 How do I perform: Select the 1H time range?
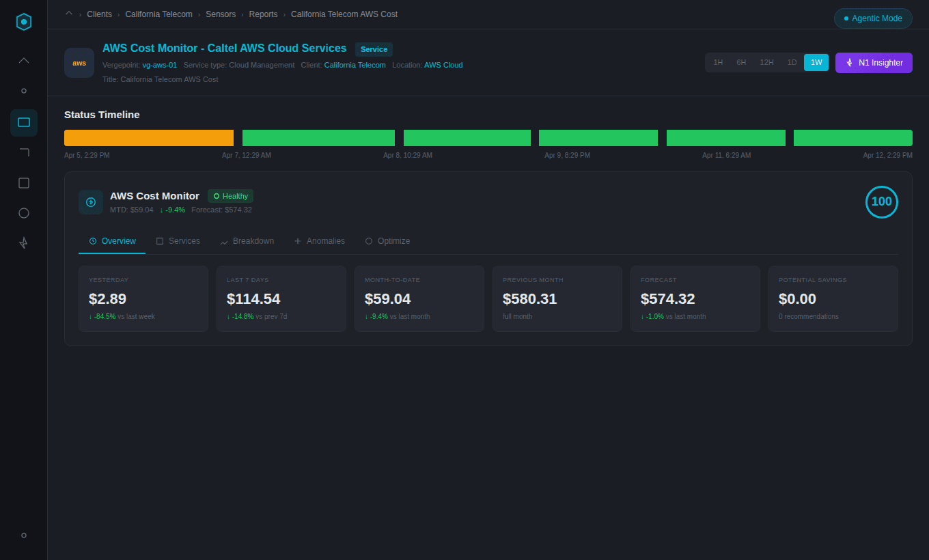718,63
